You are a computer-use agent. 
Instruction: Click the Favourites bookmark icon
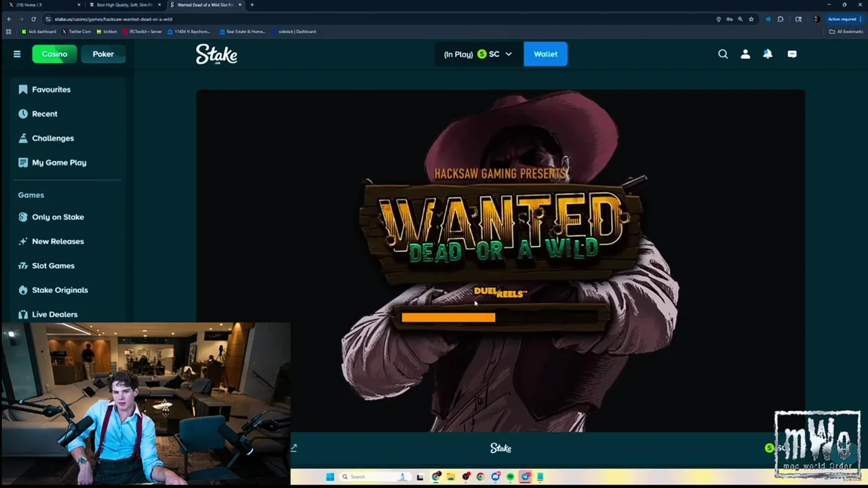tap(23, 89)
